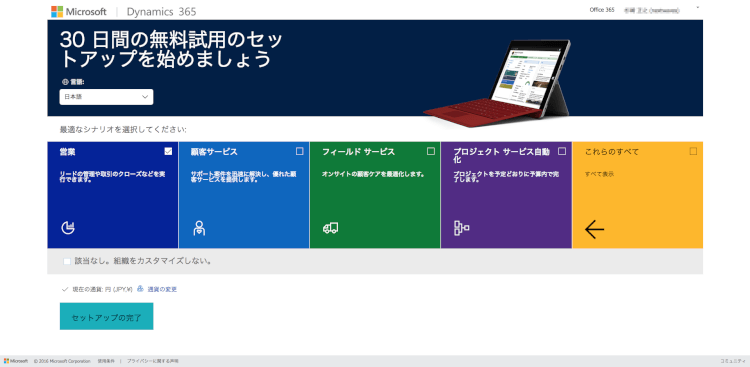The image size is (750, 367).
Task: Click the セットアップの完了 button
Action: click(x=106, y=316)
